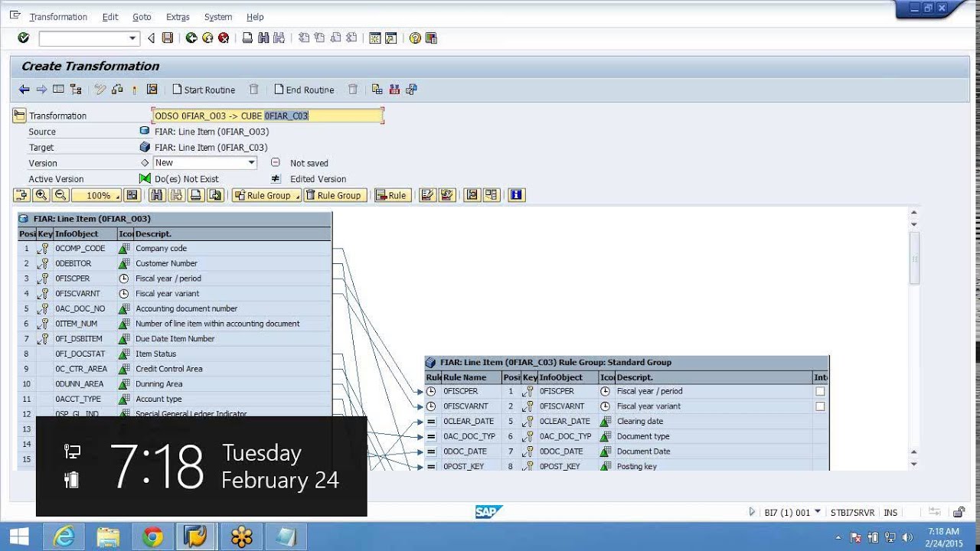Open the Edit menu

[x=110, y=17]
